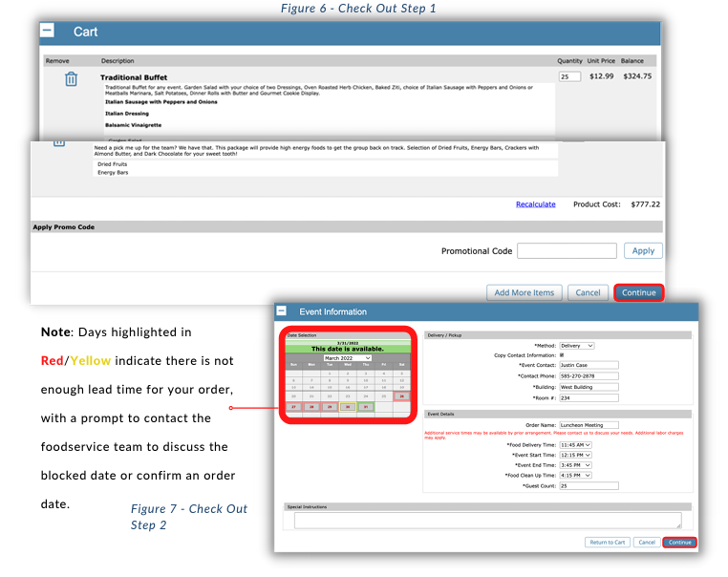The height and width of the screenshot is (577, 728).
Task: Select March 28 on the calendar
Action: coord(311,407)
